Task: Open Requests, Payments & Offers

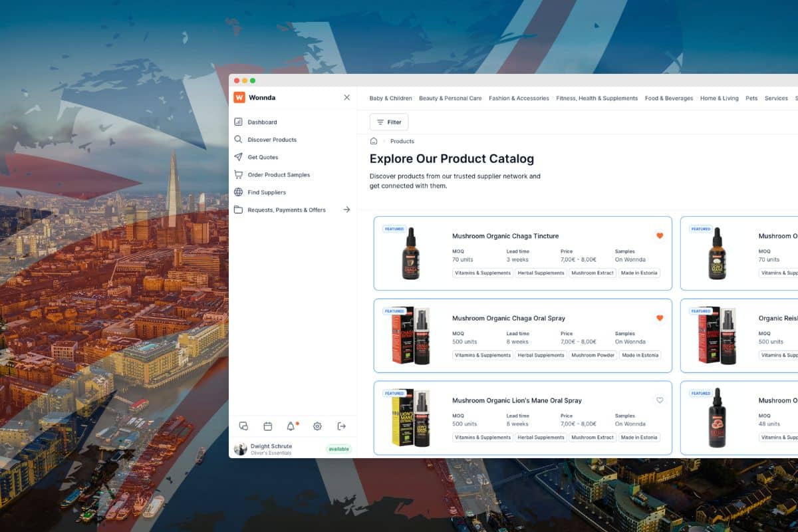Action: point(287,209)
